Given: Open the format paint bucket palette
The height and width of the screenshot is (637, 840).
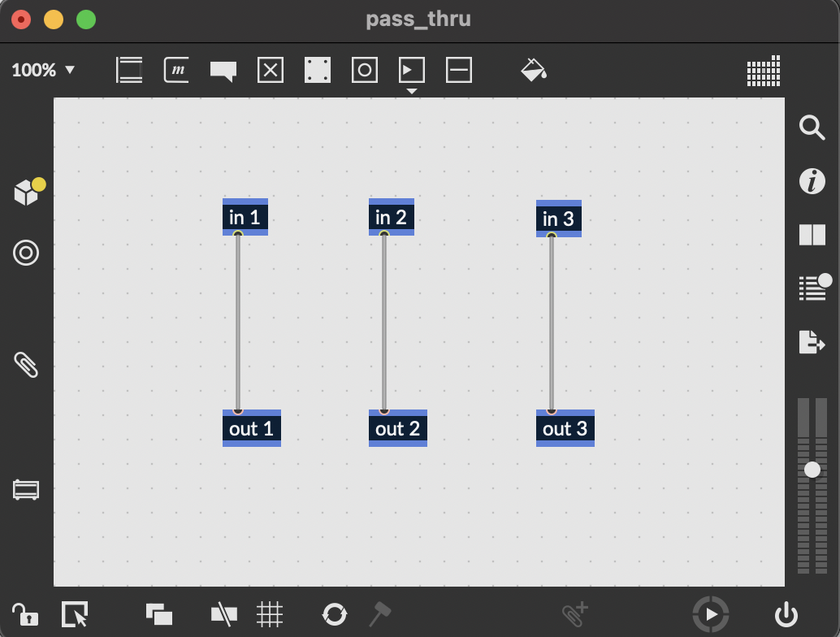Looking at the screenshot, I should (x=533, y=70).
